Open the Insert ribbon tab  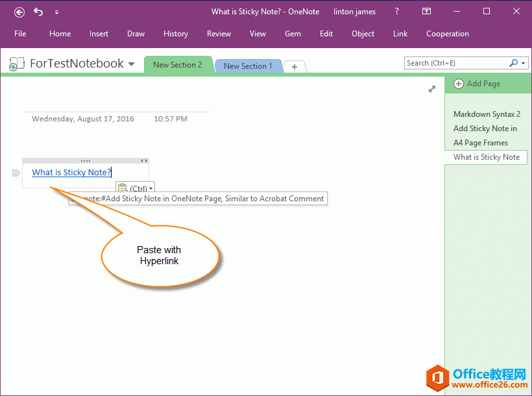99,34
